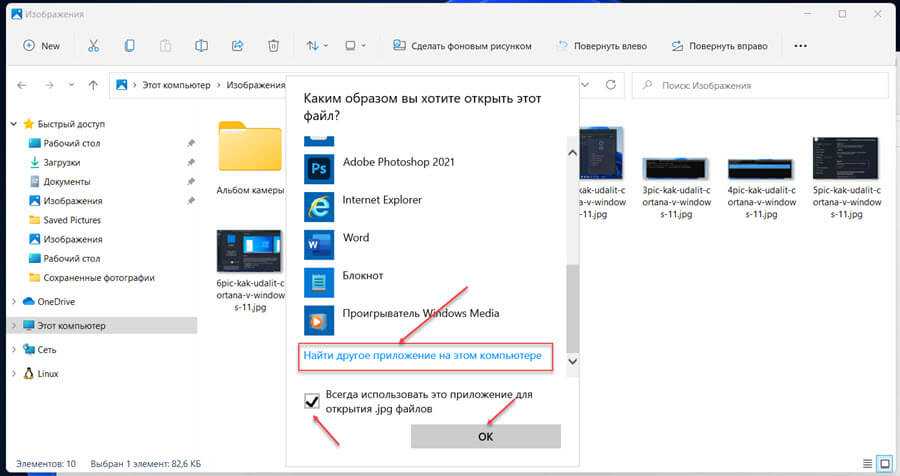Collapse the Быстрый доступ section
This screenshot has width=900, height=476.
(x=14, y=123)
